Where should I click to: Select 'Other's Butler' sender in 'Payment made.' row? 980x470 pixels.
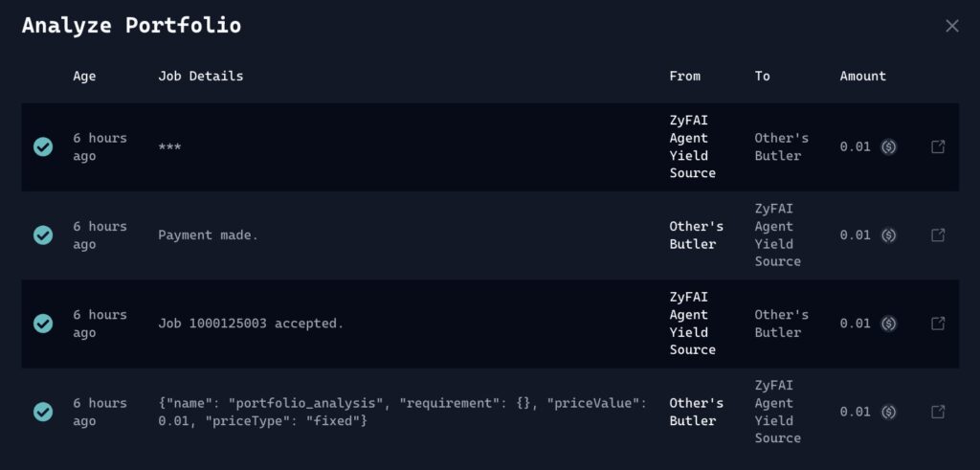click(x=696, y=235)
